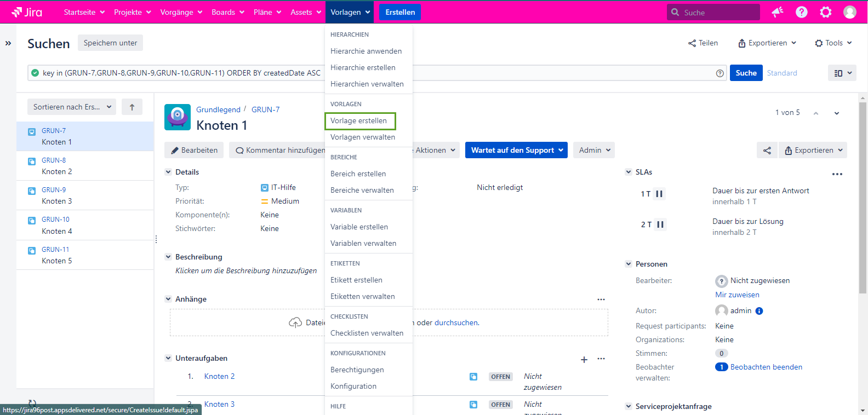The height and width of the screenshot is (415, 868).
Task: Select Vorlage erstellen menu entry
Action: point(359,121)
